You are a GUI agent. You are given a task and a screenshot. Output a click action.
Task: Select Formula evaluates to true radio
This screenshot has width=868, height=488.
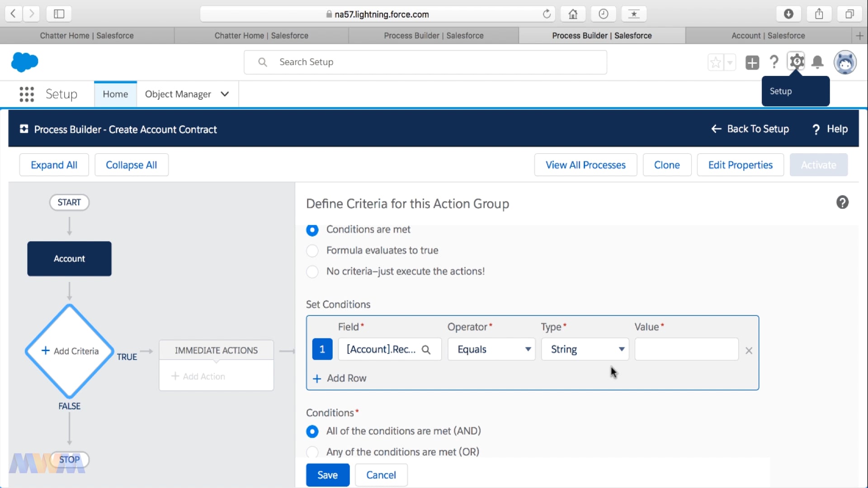point(312,250)
